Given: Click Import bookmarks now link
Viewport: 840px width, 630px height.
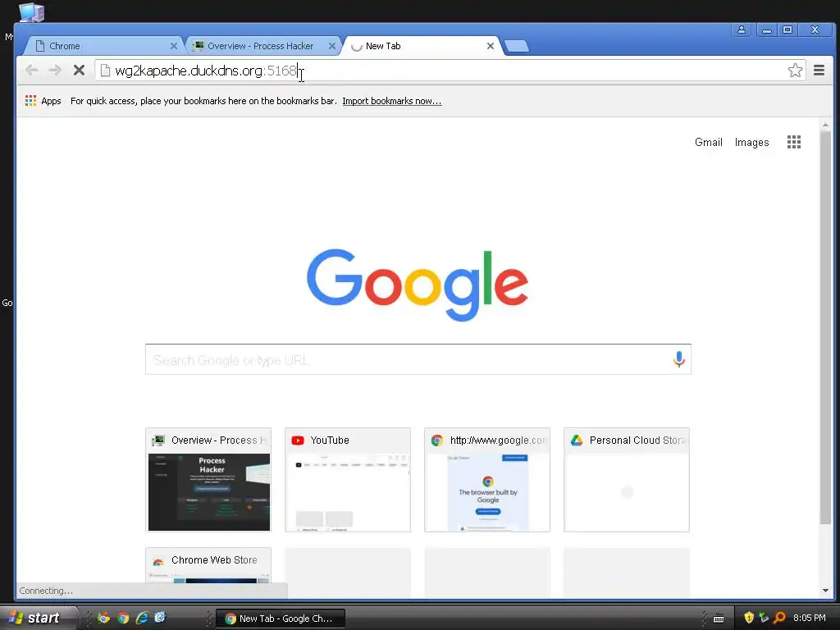Looking at the screenshot, I should (x=391, y=101).
